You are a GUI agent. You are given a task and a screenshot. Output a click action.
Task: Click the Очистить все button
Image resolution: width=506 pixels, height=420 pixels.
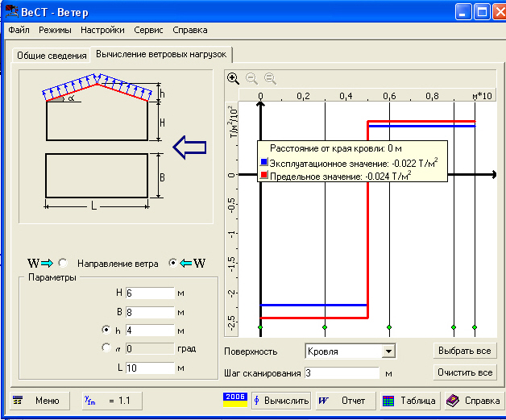(465, 372)
